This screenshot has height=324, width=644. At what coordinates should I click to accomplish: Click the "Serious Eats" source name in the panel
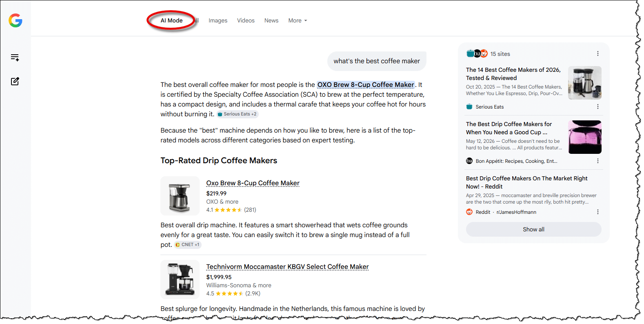tap(490, 107)
